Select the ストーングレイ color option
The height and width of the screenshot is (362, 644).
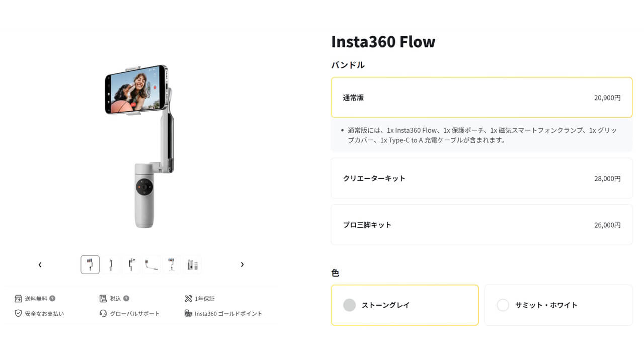405,305
